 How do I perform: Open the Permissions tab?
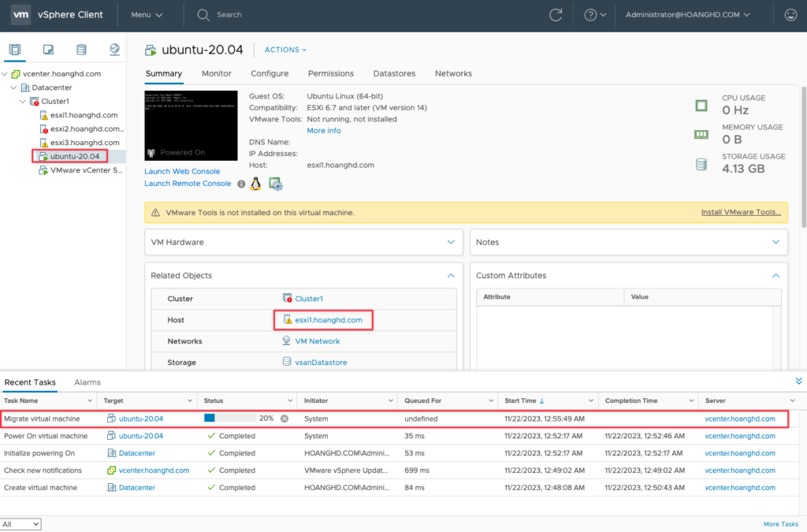tap(331, 73)
